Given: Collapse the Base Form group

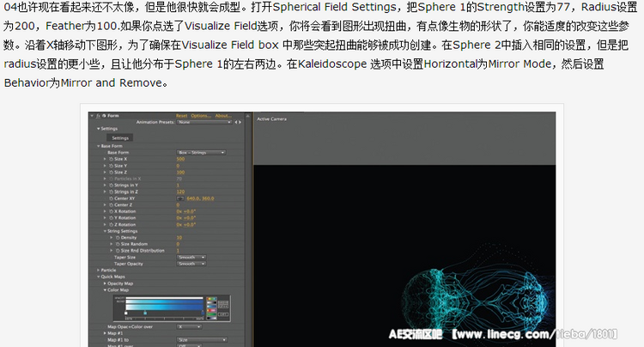Looking at the screenshot, I should coord(99,146).
